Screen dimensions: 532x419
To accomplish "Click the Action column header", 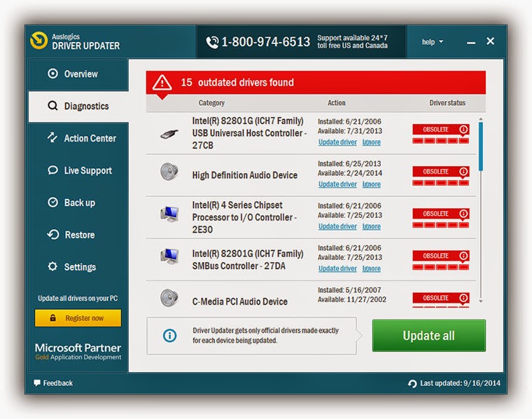I will pyautogui.click(x=336, y=102).
